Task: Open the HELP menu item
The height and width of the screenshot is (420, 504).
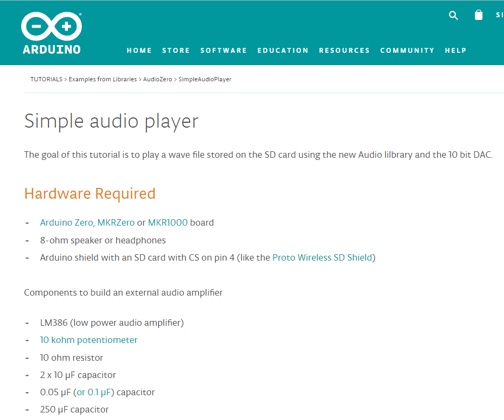Action: click(x=456, y=51)
